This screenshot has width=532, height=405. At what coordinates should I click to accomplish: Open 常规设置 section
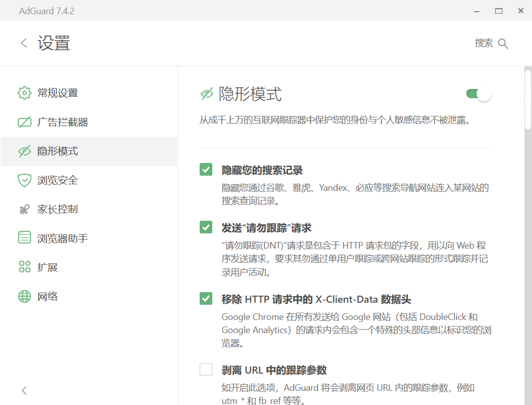click(89, 93)
